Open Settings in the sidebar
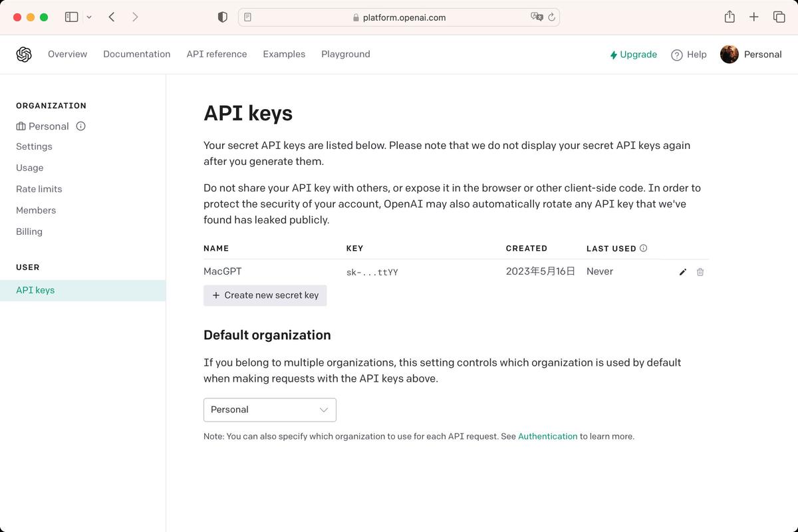 (x=34, y=146)
